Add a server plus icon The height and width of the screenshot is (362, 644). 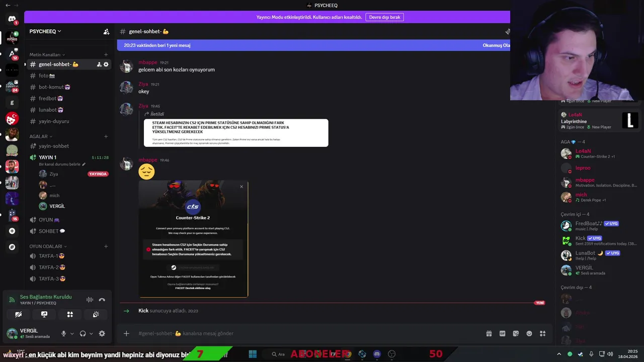pos(12,231)
